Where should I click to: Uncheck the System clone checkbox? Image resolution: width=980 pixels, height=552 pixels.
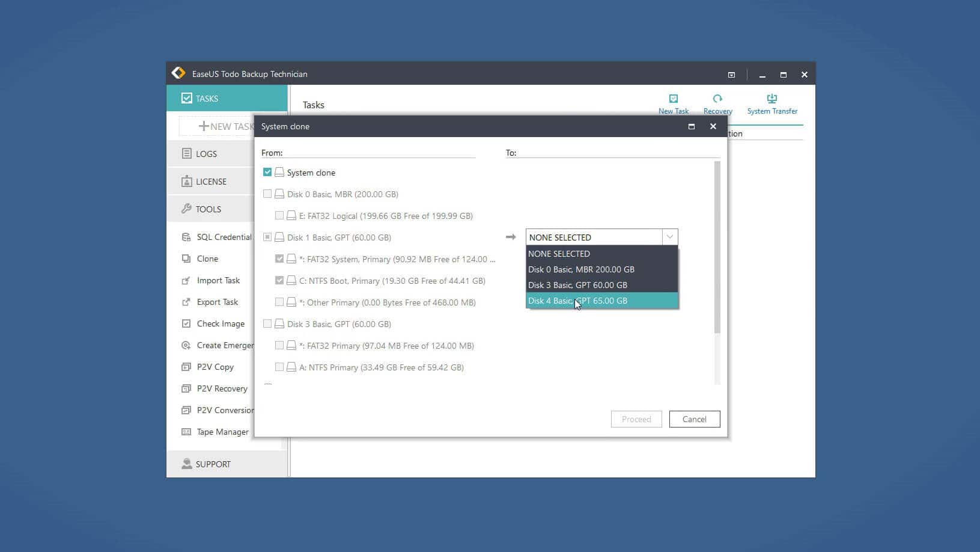(x=267, y=172)
